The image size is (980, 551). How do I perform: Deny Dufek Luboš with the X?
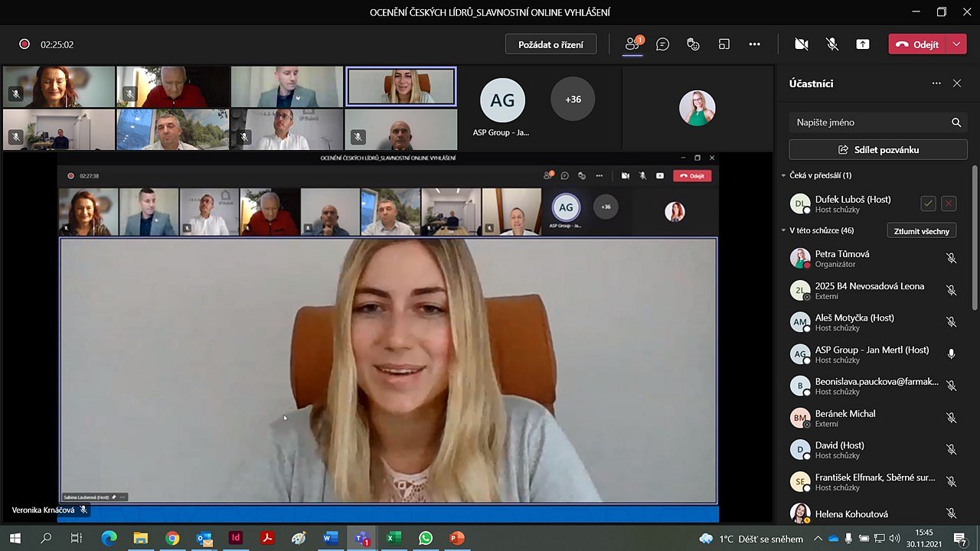949,204
